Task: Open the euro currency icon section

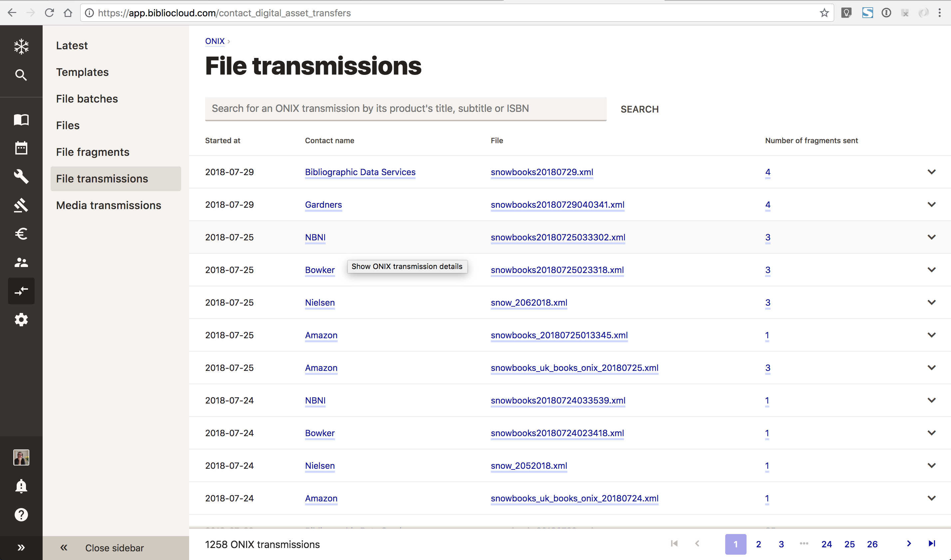Action: pos(21,234)
